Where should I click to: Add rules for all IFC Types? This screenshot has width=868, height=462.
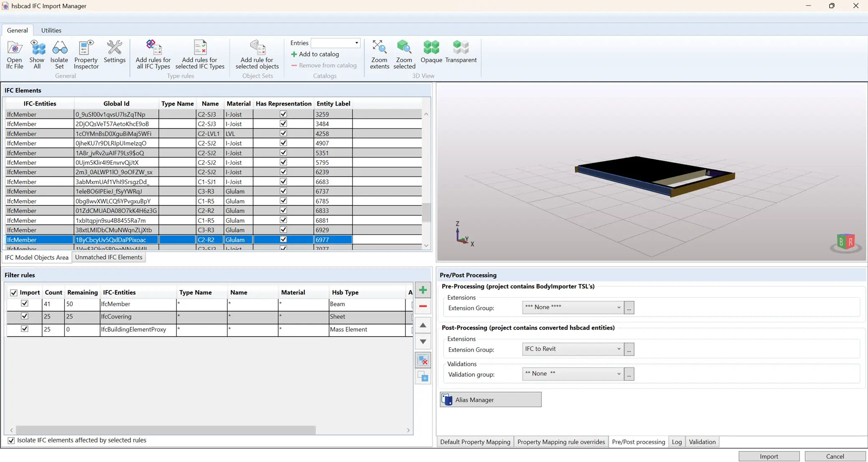pos(152,54)
